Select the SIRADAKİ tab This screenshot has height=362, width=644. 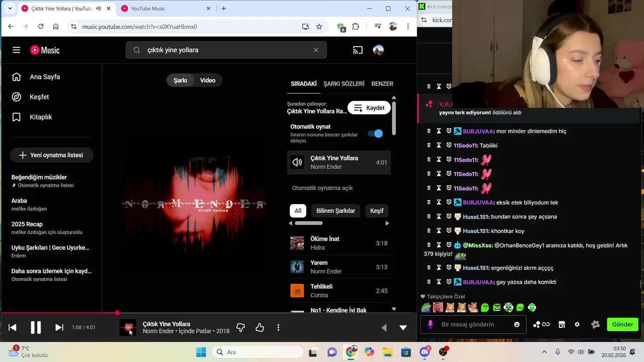tap(303, 83)
